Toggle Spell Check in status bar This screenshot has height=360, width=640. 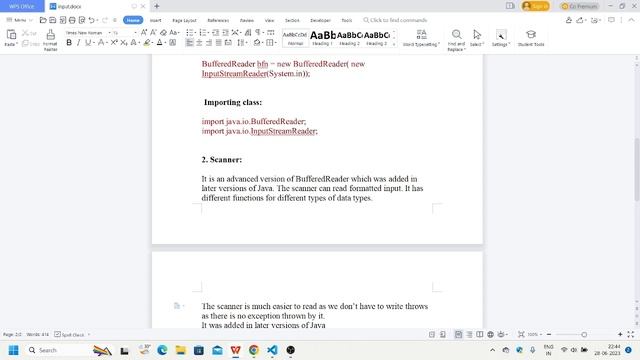point(69,334)
